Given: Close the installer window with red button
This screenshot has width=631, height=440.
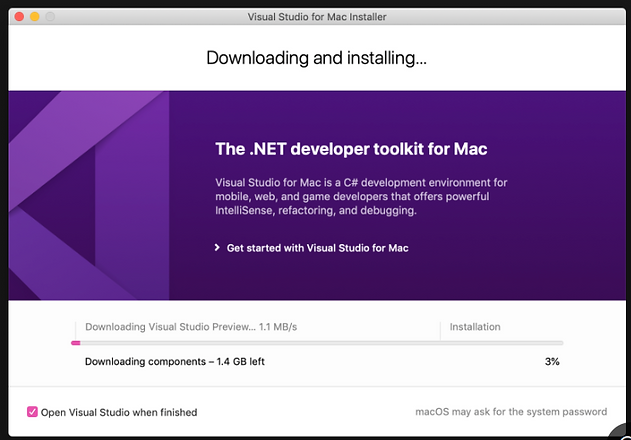Looking at the screenshot, I should point(19,17).
